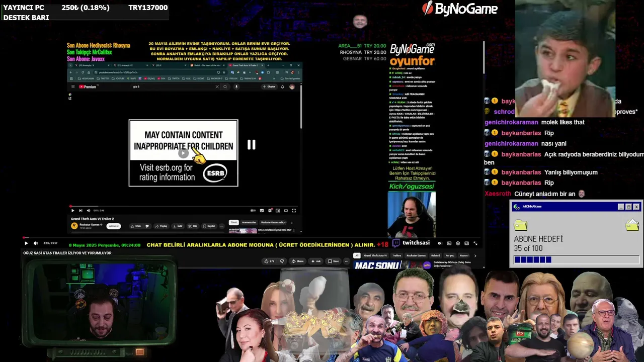644x362 pixels.
Task: Go back in the inner browser
Action: [71, 72]
